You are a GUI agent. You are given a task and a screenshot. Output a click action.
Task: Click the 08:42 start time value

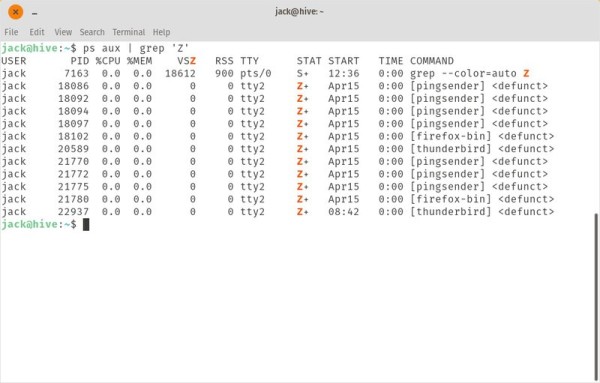pyautogui.click(x=343, y=212)
